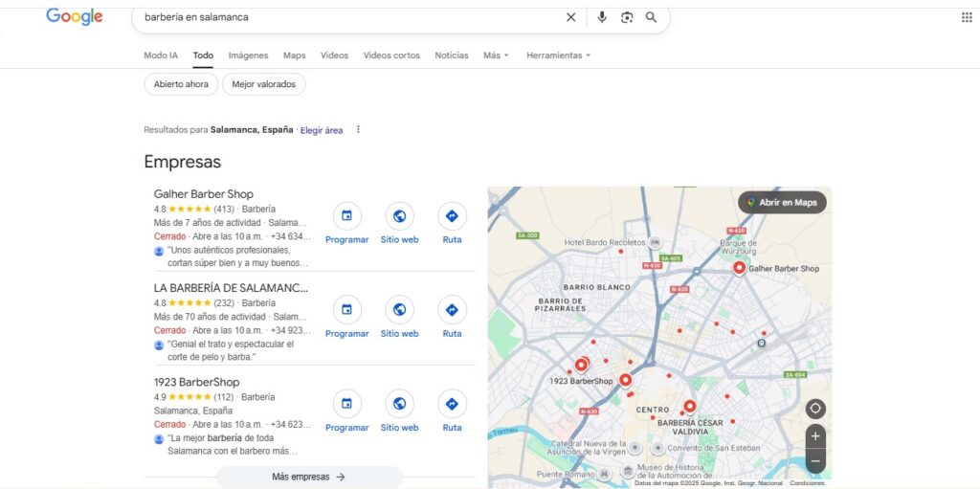
Task: Switch to the Maps tab
Action: (x=294, y=56)
